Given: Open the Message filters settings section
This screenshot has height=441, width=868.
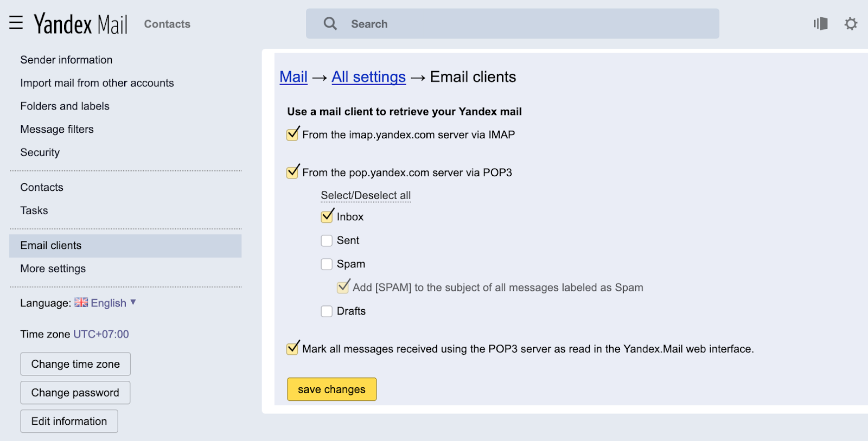Looking at the screenshot, I should (57, 129).
